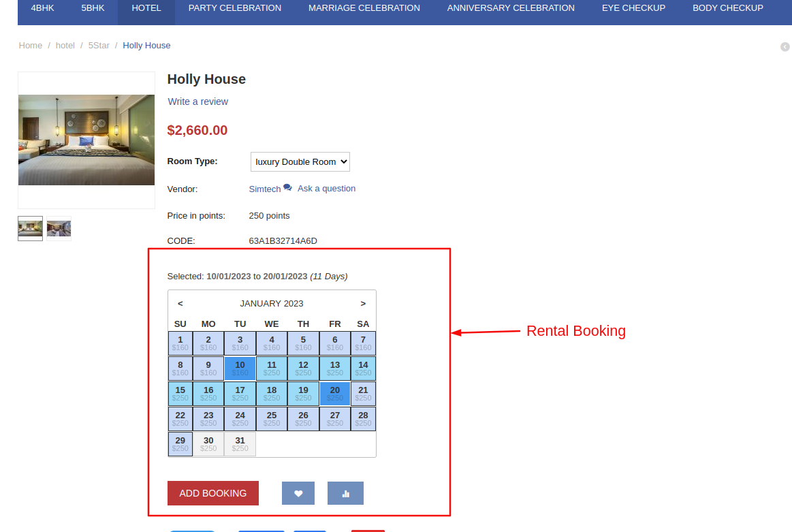
Task: Select January 25 in the calendar
Action: point(272,418)
